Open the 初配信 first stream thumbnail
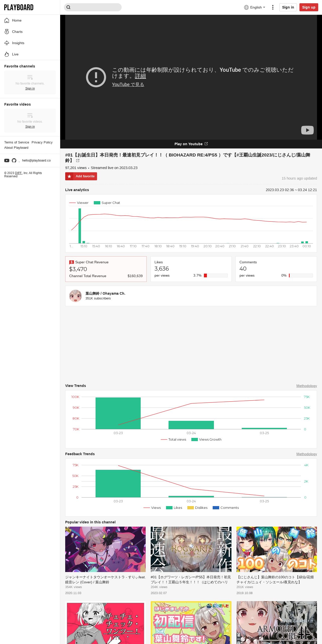The image size is (322, 644). (191, 622)
